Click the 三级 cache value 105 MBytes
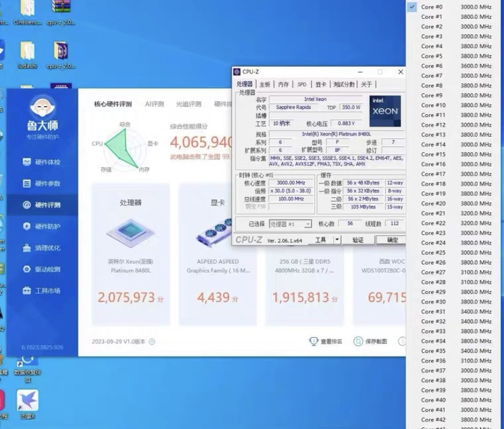Screen dimensions: 504x429 coord(363,207)
